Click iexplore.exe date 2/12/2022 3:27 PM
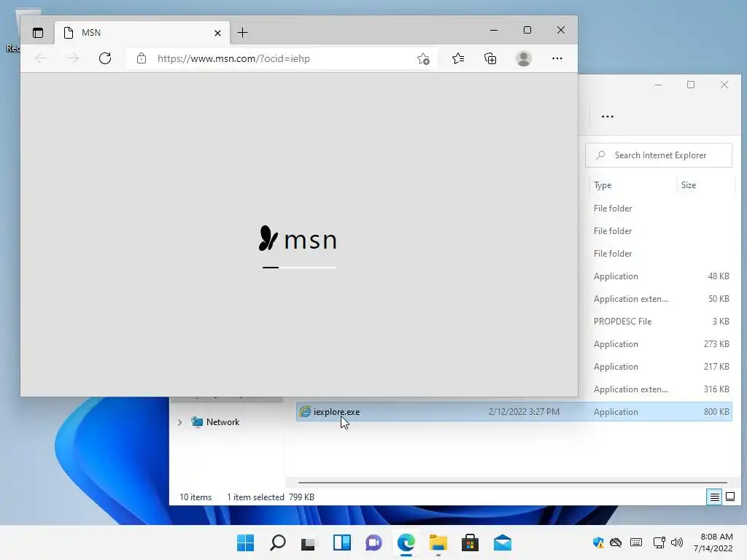747x560 pixels. (524, 412)
